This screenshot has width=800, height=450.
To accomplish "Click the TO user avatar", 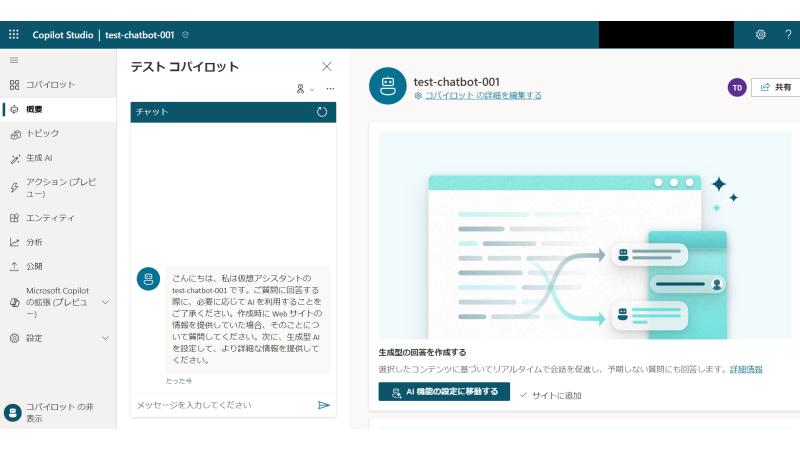I will 737,88.
